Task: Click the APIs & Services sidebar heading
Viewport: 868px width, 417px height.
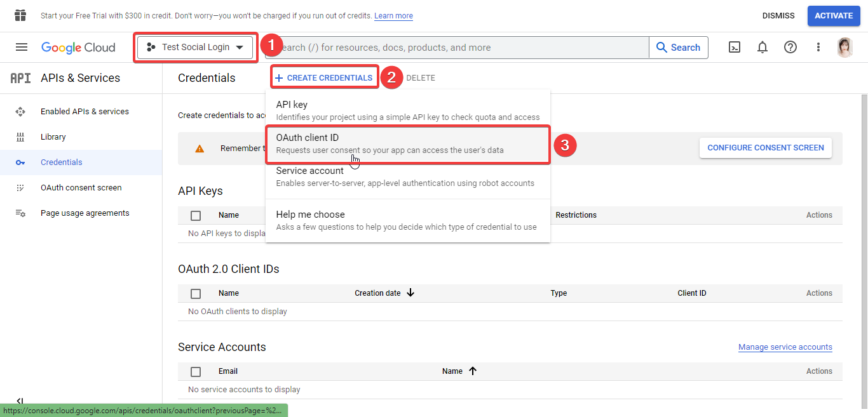Action: 80,78
